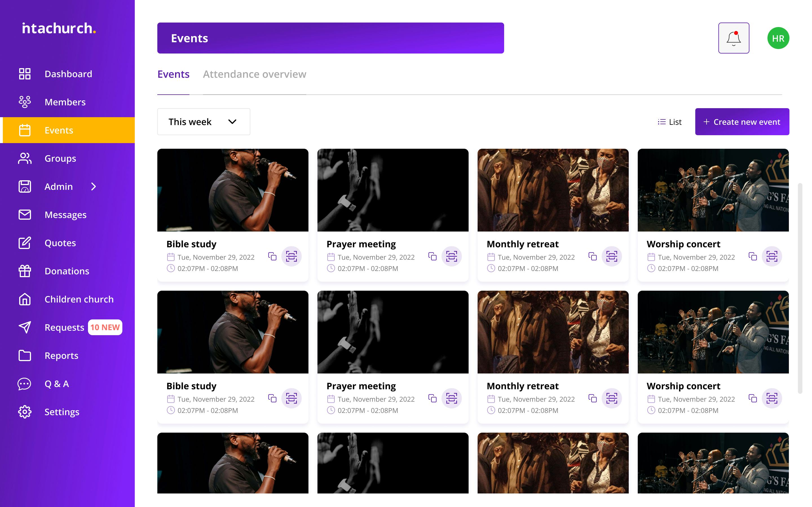Viewport: 812px width, 507px height.
Task: Select the Events tab
Action: click(173, 74)
